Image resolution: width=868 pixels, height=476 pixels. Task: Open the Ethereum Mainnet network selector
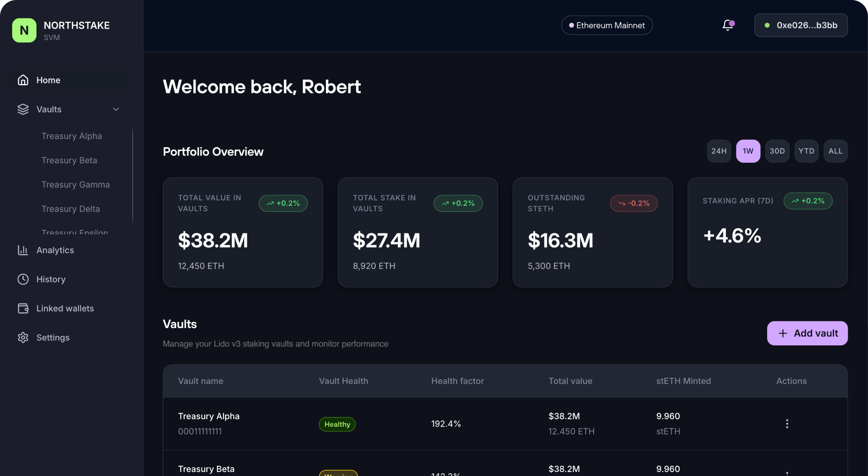click(607, 25)
